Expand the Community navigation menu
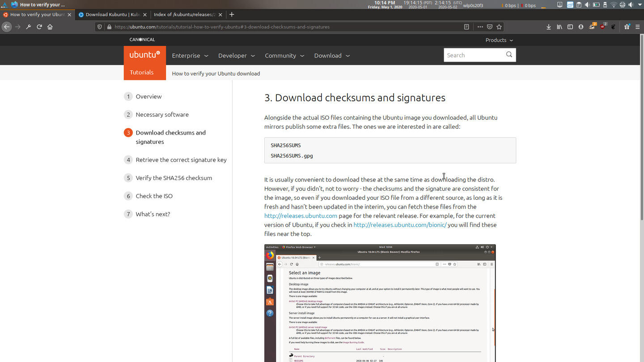 point(284,55)
